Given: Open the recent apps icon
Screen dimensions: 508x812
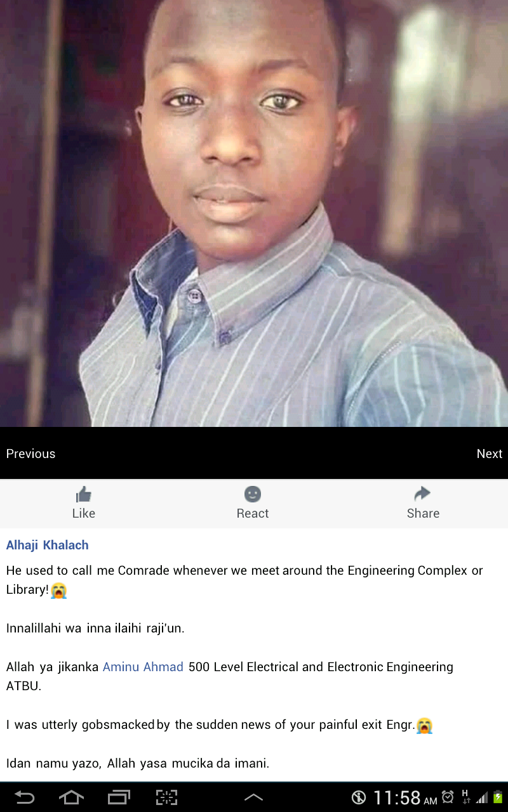Looking at the screenshot, I should 119,797.
